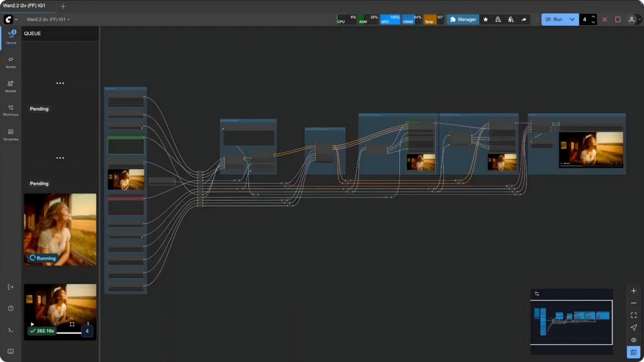Click the share arrow icon in toolbar
This screenshot has width=644, height=362.
click(x=523, y=19)
